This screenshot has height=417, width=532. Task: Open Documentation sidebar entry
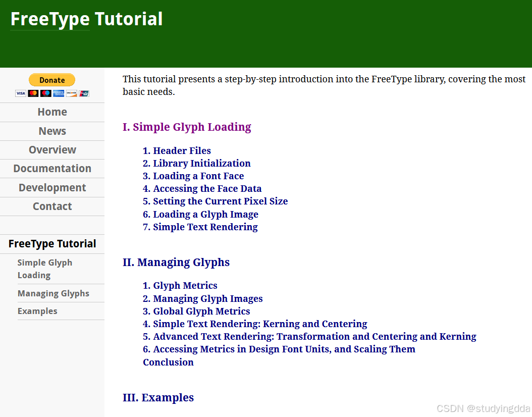point(52,168)
